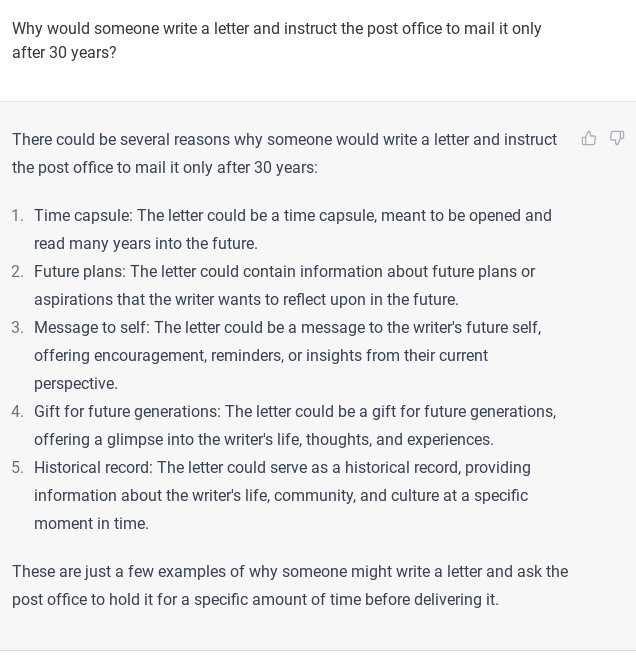The height and width of the screenshot is (669, 636).
Task: Select the "Future plans" list item
Action: [x=284, y=272]
